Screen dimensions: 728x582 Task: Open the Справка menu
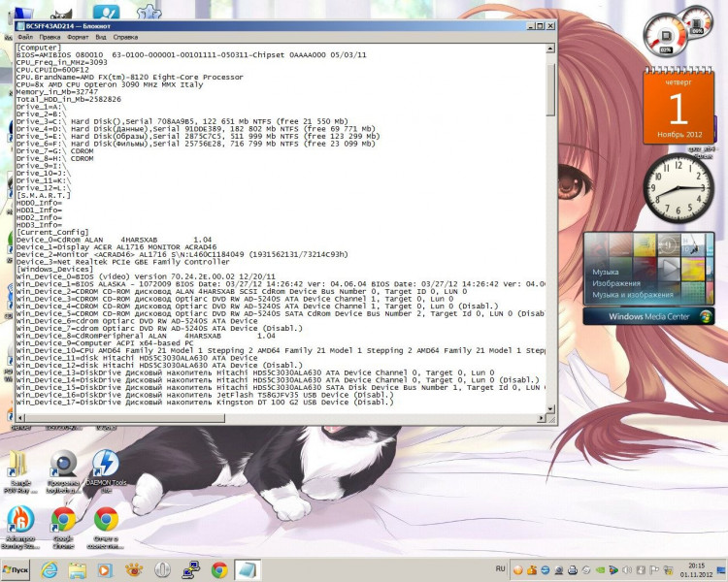click(x=125, y=37)
